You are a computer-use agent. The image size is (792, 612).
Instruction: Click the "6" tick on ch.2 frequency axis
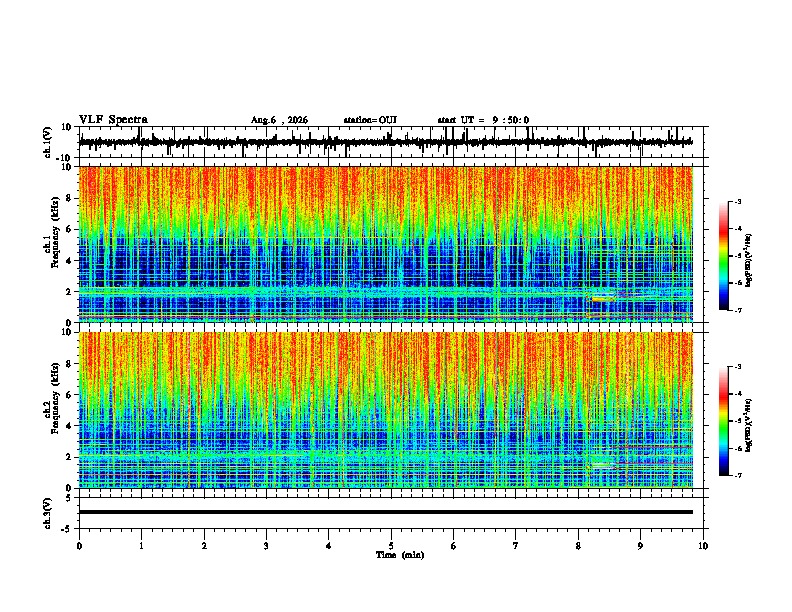coord(69,395)
